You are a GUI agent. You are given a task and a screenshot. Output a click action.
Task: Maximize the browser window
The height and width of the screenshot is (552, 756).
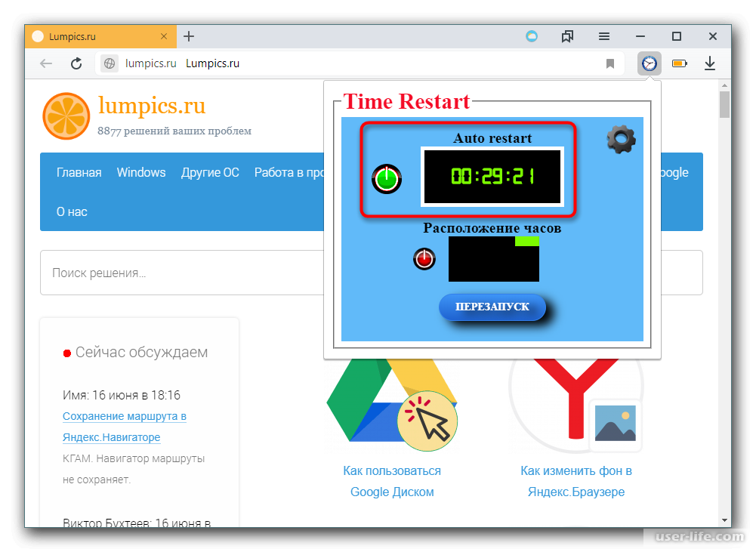(677, 36)
